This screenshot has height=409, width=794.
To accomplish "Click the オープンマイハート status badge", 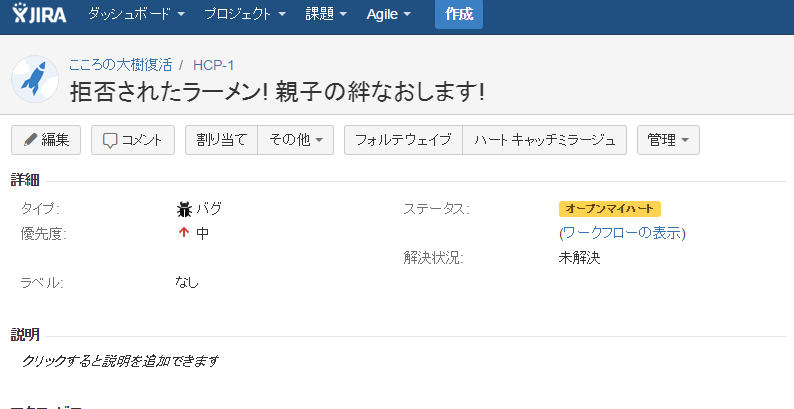I will point(610,209).
